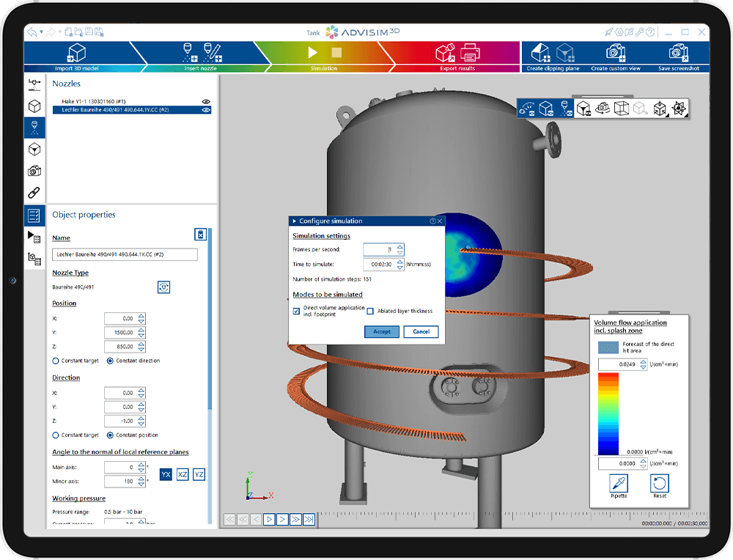The height and width of the screenshot is (560, 733).
Task: Select Constant direction radio button
Action: click(x=110, y=361)
